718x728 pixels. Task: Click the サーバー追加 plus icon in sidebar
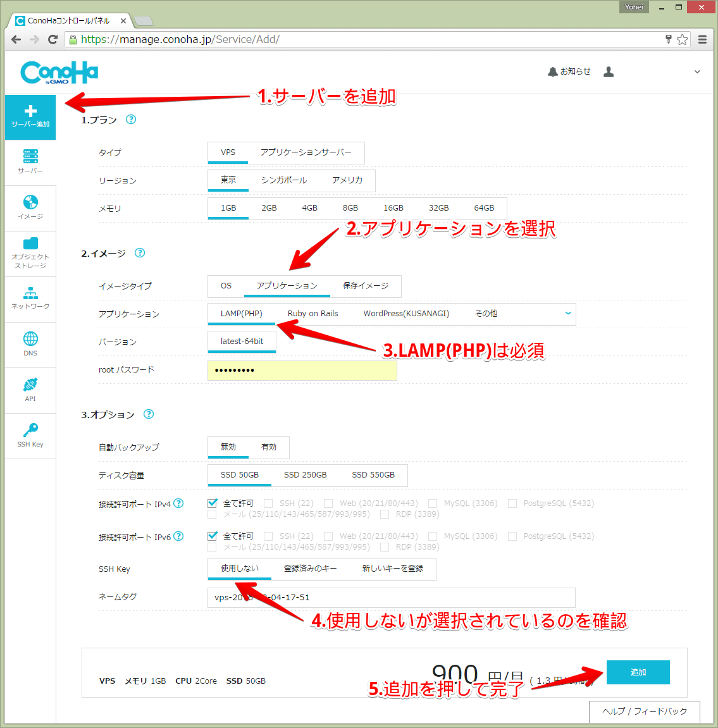pyautogui.click(x=30, y=117)
